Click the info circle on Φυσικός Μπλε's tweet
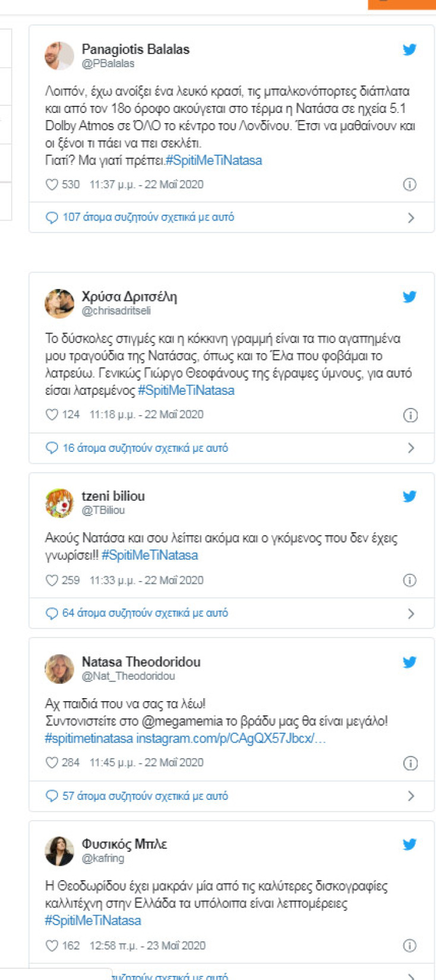This screenshot has width=436, height=980. pos(409,945)
